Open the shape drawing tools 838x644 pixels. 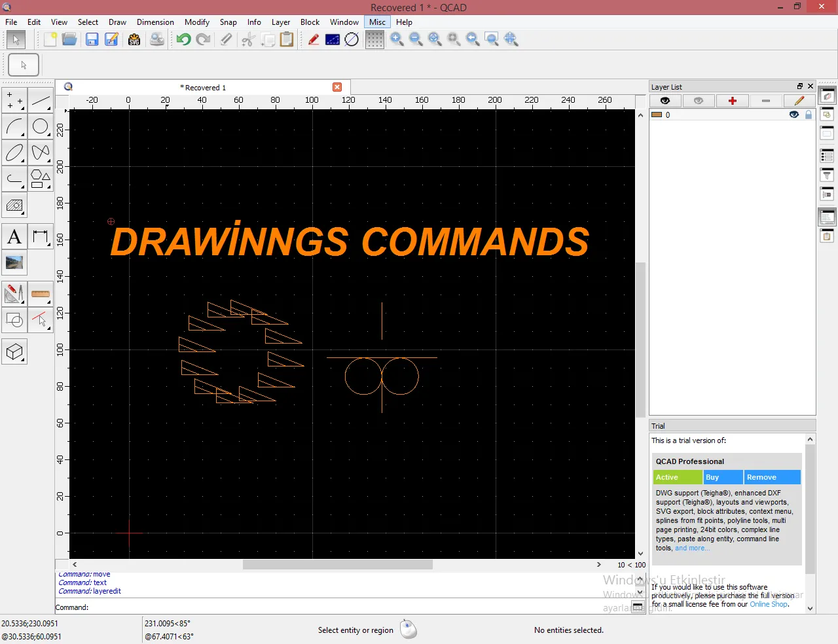coord(41,179)
